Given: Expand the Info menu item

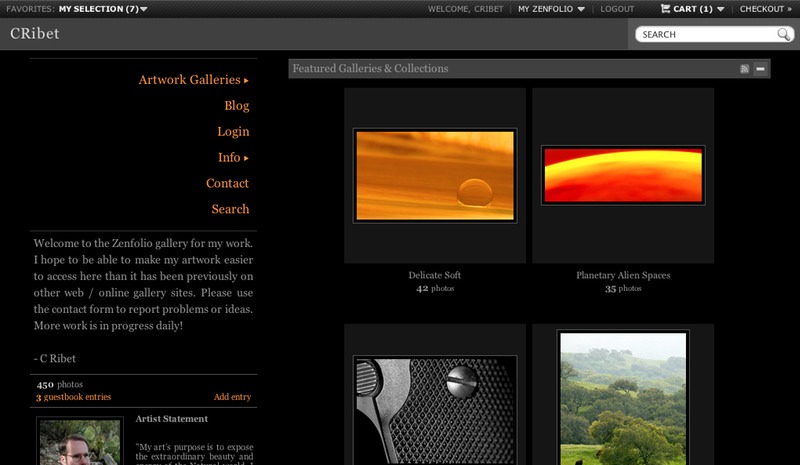Looking at the screenshot, I should click(x=233, y=157).
